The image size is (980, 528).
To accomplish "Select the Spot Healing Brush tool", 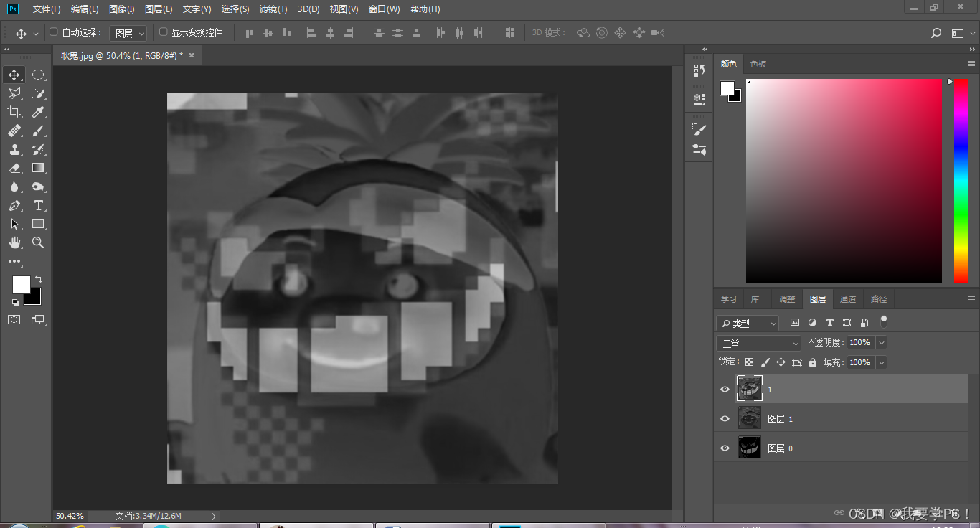I will pos(14,131).
